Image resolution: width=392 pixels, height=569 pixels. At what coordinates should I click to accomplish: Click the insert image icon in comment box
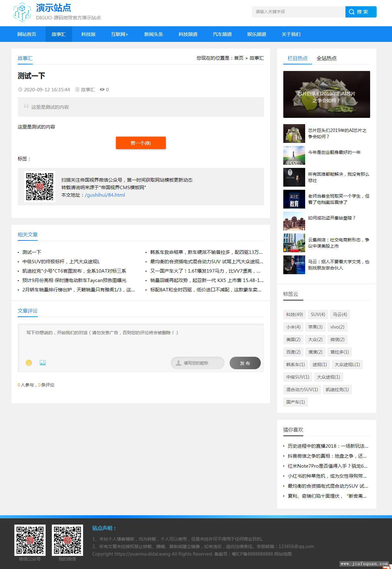click(x=43, y=363)
